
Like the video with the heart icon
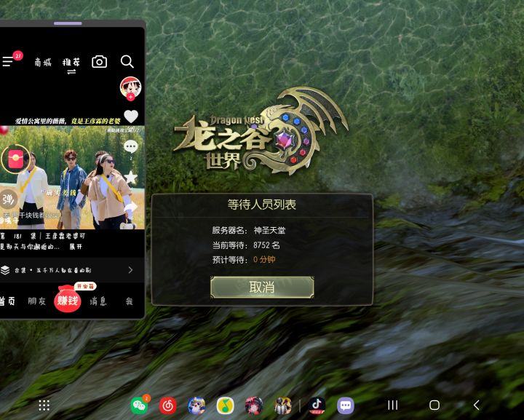pos(131,116)
